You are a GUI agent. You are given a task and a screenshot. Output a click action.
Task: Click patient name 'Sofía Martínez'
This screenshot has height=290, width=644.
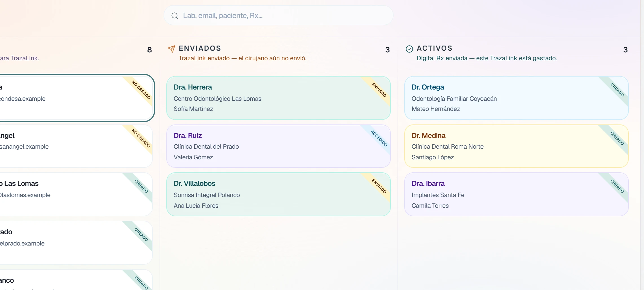point(193,109)
